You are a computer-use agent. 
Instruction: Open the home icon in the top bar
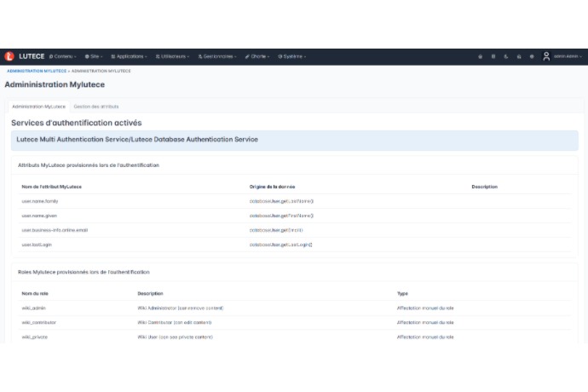click(x=480, y=56)
